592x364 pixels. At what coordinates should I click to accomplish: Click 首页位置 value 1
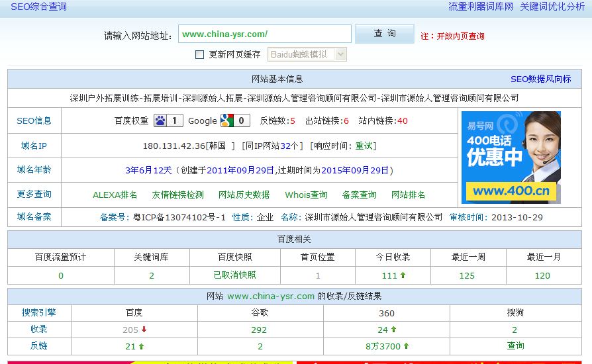318,276
